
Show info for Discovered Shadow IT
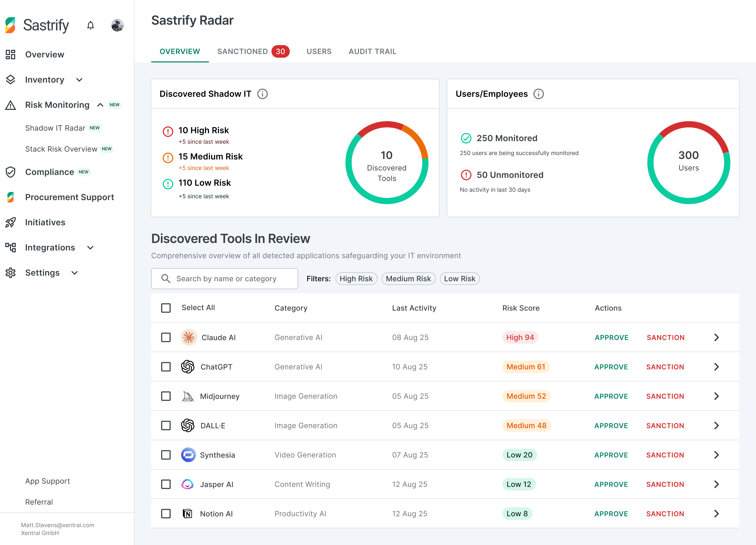(x=262, y=94)
